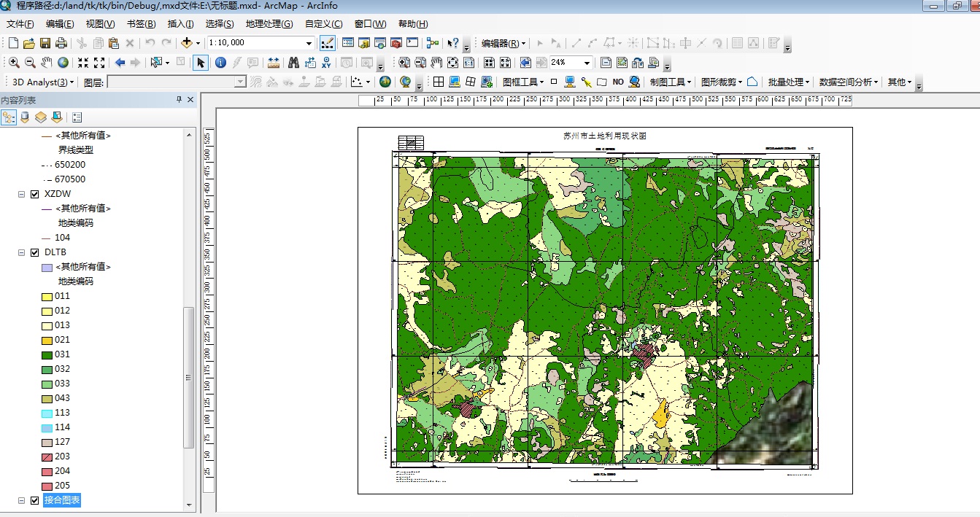Open the 编辑(E) menu
This screenshot has width=980, height=517.
pyautogui.click(x=60, y=24)
